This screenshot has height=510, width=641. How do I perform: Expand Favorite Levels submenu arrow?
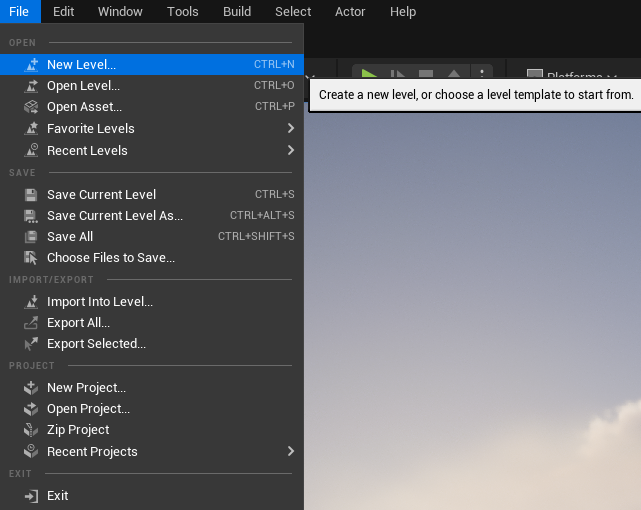pos(291,129)
